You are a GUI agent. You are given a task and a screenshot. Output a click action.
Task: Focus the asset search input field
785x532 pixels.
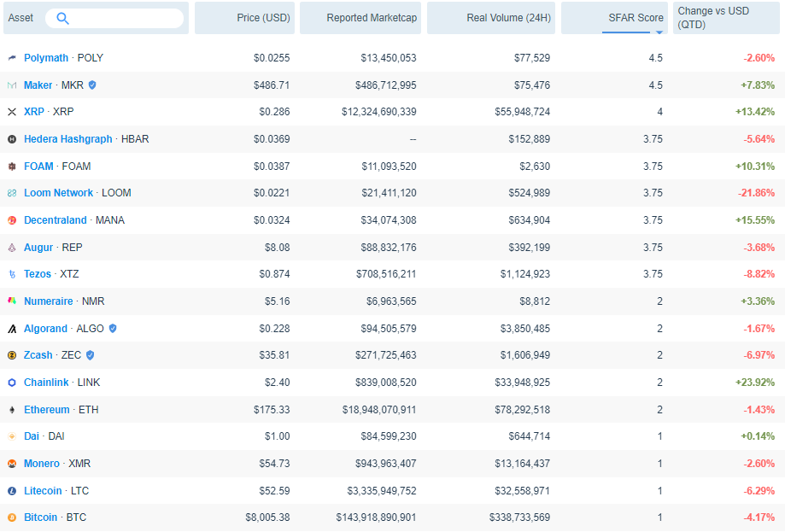pos(114,19)
